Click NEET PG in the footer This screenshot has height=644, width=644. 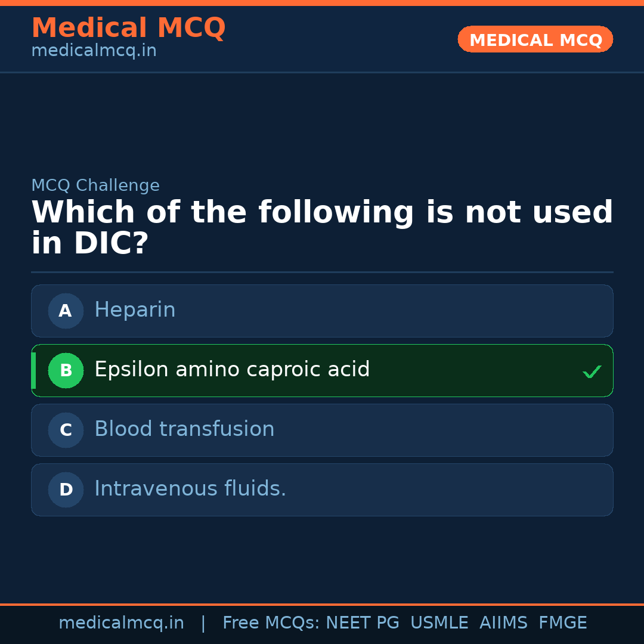(x=363, y=623)
